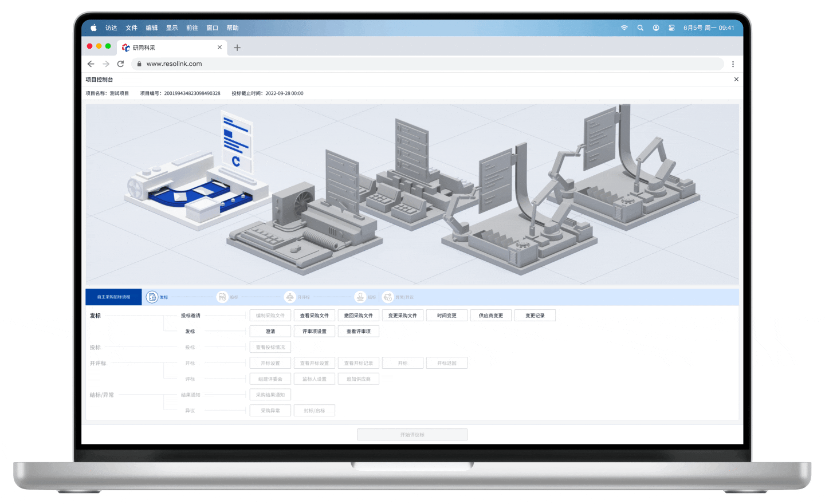Click the address bar showing www.resolink.com
Viewport: 825px width, 504px height.
tap(427, 64)
